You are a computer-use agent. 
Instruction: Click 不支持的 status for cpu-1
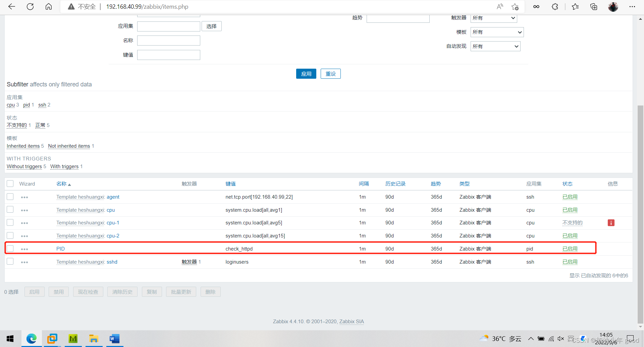click(x=573, y=223)
